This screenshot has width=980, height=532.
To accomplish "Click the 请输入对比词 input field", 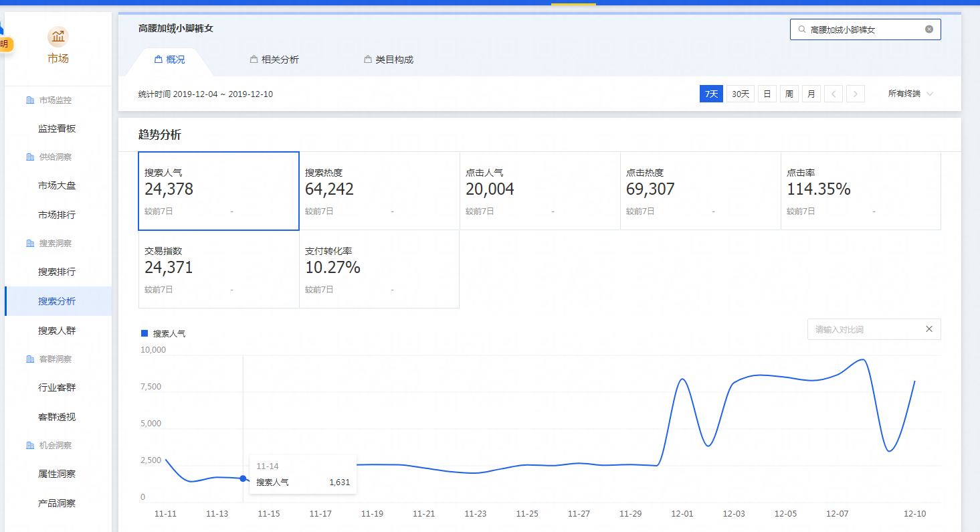I will point(863,330).
